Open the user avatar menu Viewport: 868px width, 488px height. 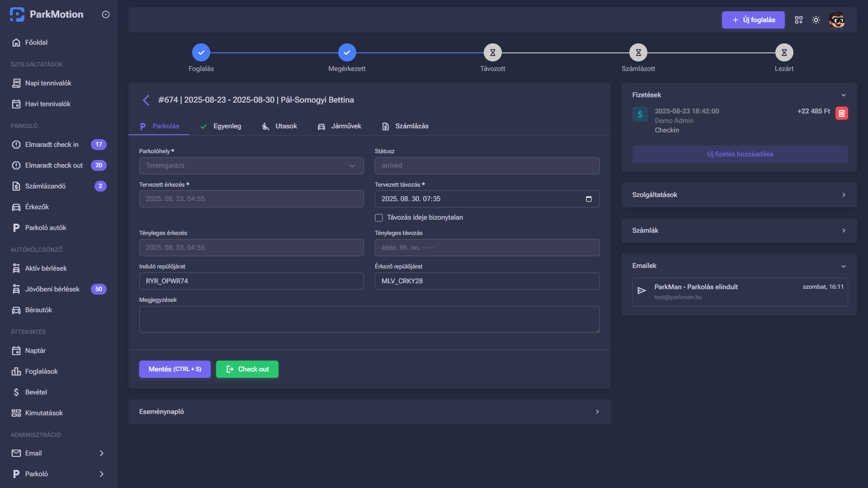click(837, 19)
